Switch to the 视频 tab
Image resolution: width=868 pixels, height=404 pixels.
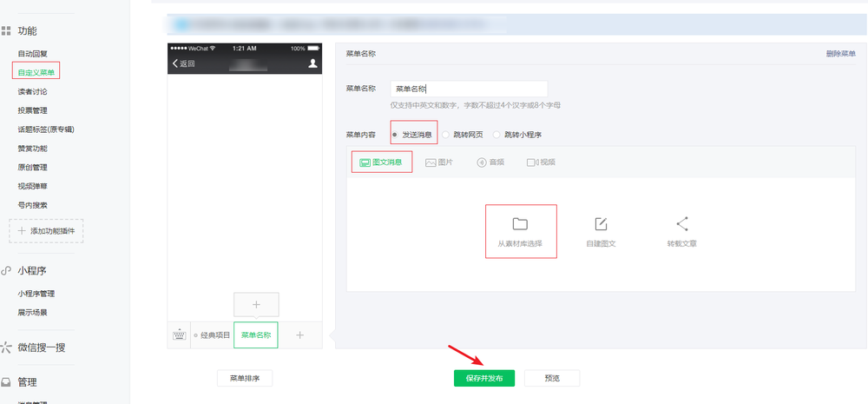pyautogui.click(x=541, y=162)
